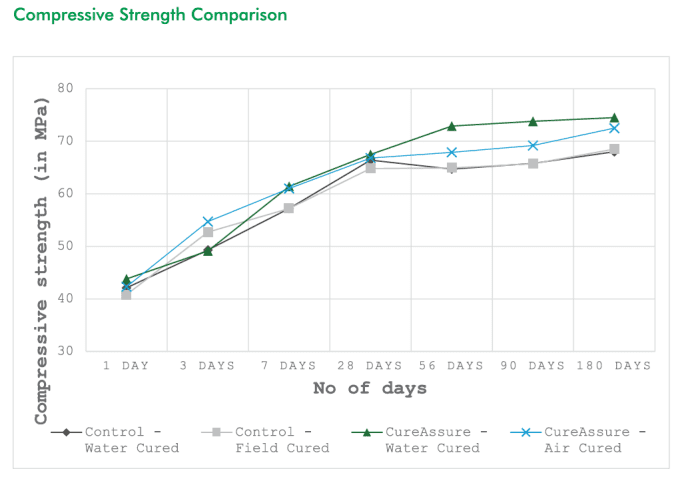696x489 pixels.
Task: Select the blue X data point at 90 days
Action: 533,146
